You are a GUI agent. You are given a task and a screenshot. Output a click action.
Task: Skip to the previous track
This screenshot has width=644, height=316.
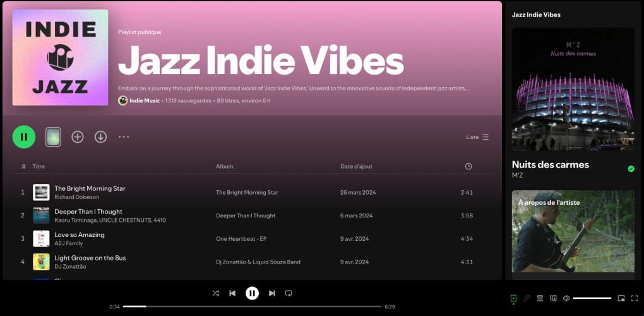(x=232, y=293)
